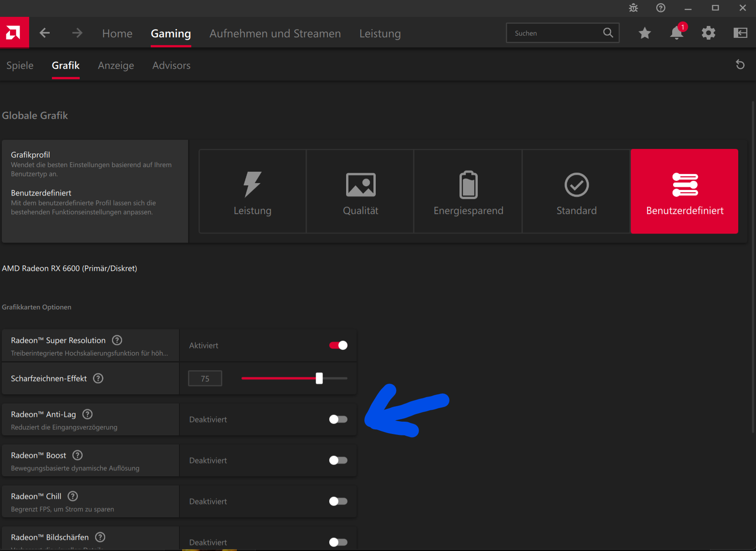
Task: Click 'Bewegungsbasierte dynamische Auflösung' text
Action: click(x=75, y=468)
